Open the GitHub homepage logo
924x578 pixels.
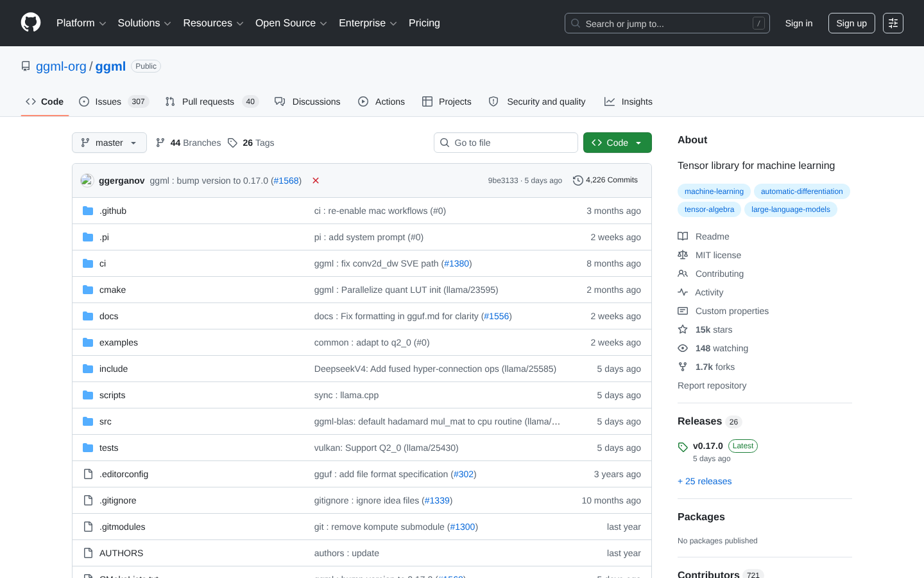click(x=31, y=23)
